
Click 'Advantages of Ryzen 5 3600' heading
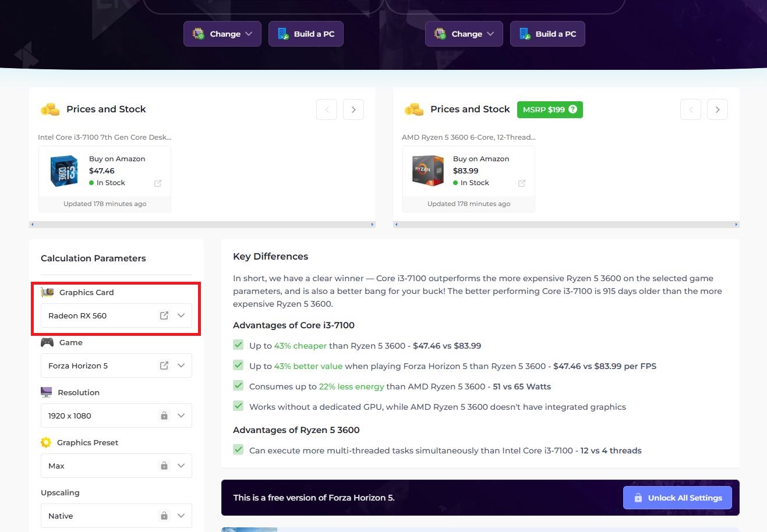tap(296, 430)
